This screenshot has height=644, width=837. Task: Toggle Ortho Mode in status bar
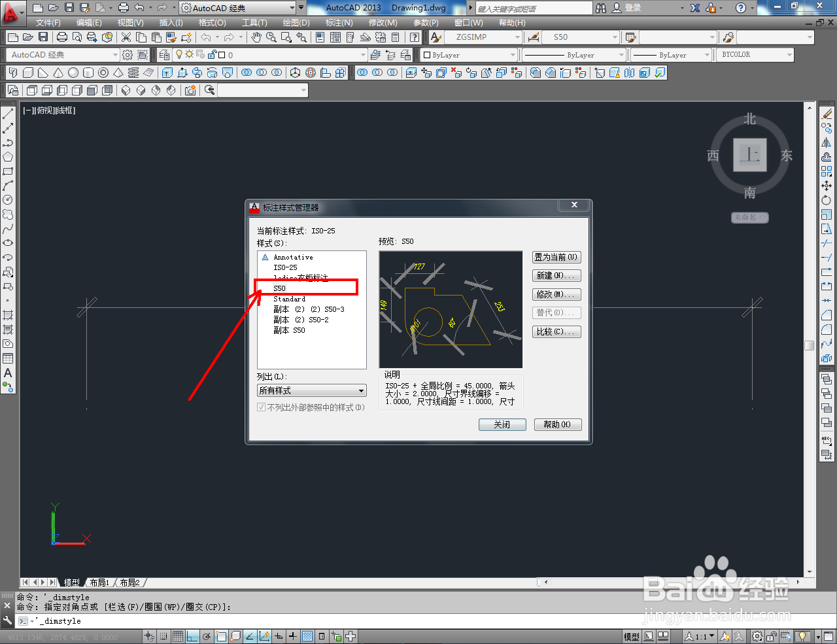[192, 636]
